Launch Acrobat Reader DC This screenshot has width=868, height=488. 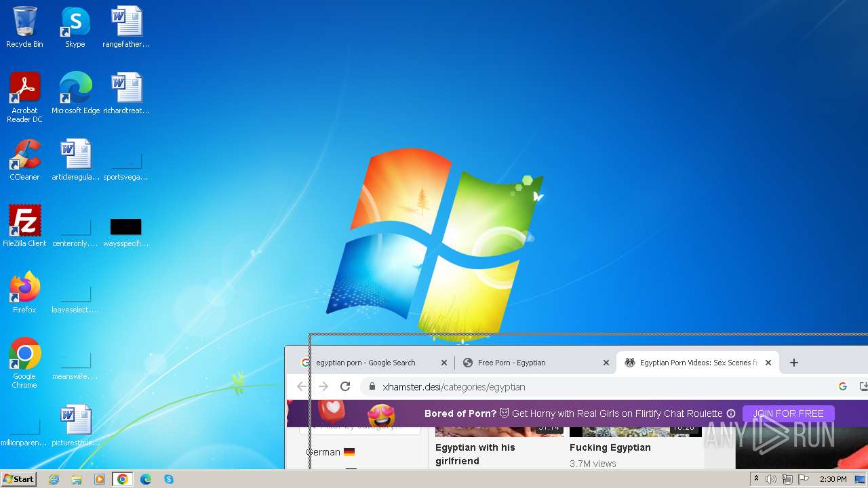point(24,98)
